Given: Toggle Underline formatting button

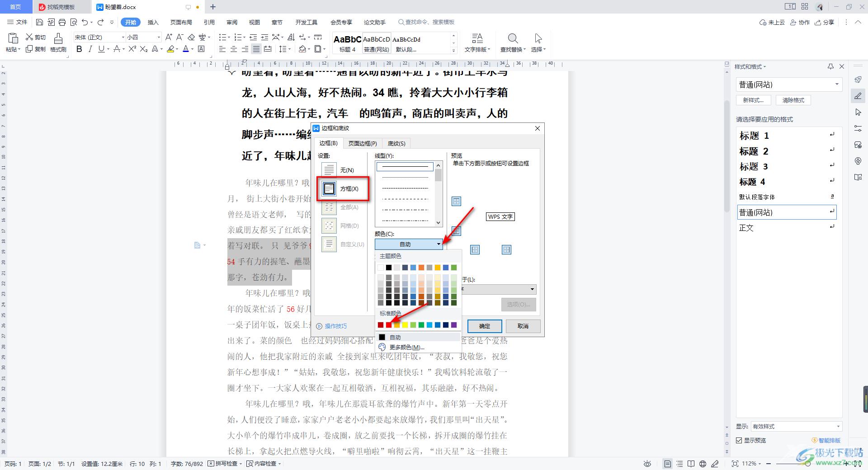Looking at the screenshot, I should point(101,49).
